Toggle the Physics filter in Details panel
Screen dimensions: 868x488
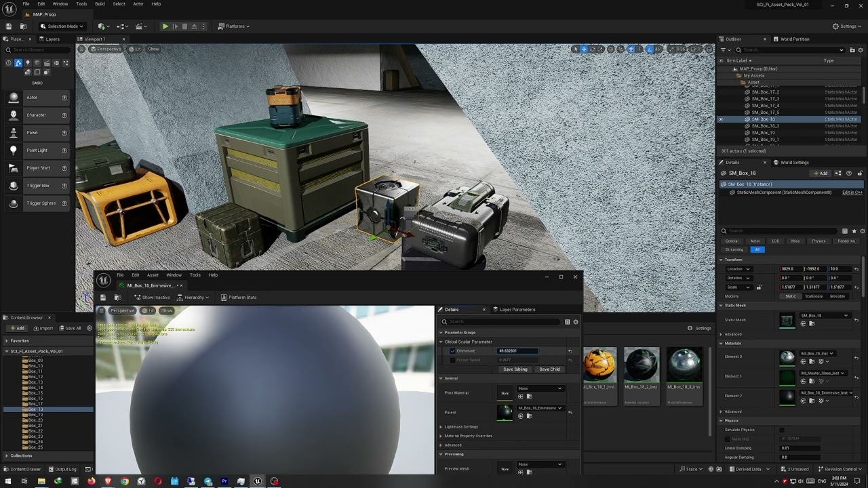click(x=819, y=241)
